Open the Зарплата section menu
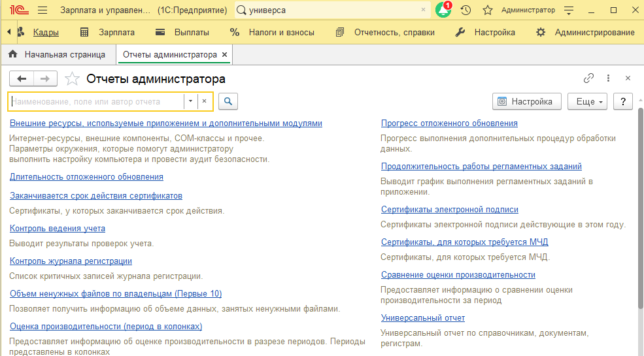This screenshot has width=644, height=356. (107, 32)
